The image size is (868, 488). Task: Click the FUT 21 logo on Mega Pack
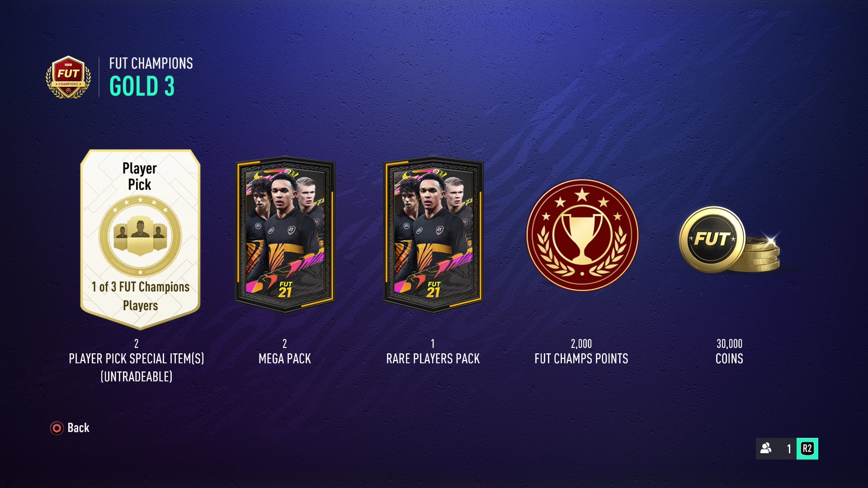[285, 290]
